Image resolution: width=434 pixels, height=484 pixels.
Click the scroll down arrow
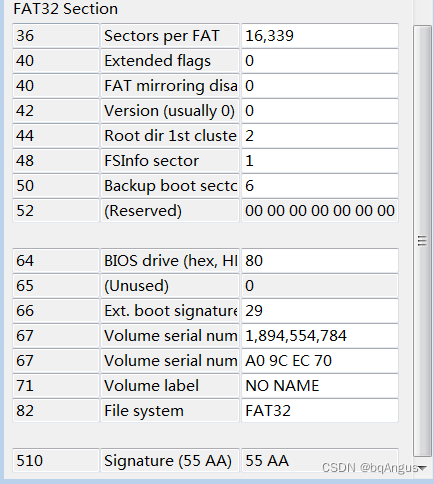[423, 468]
